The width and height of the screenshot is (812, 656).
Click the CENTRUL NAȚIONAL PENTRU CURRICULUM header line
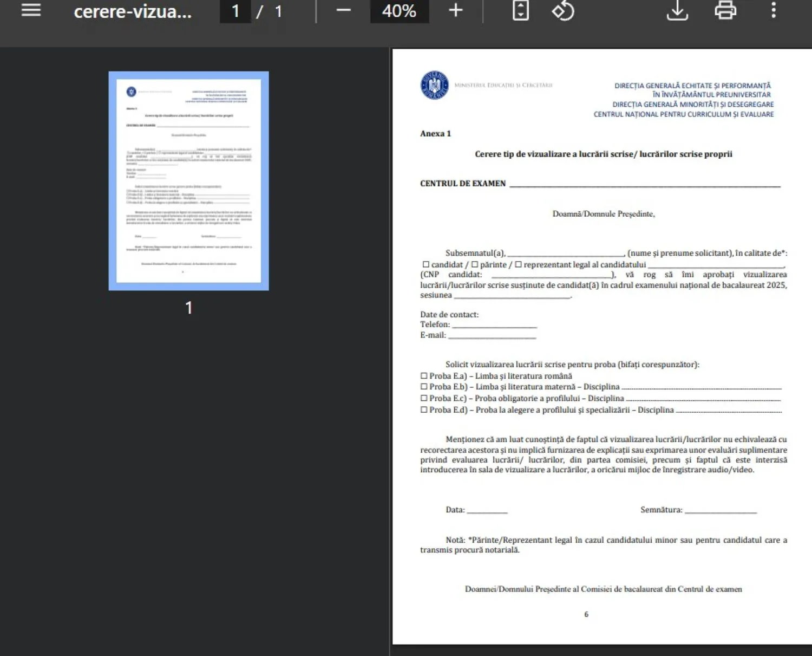[684, 114]
